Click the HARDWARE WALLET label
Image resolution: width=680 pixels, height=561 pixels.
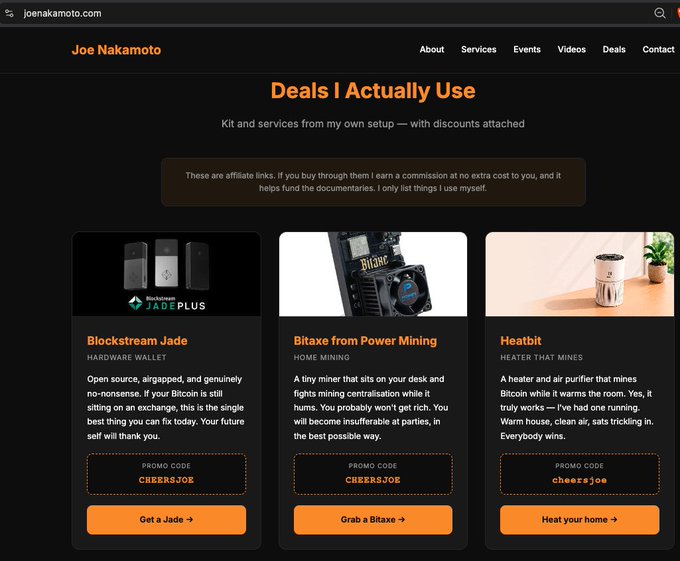(x=127, y=357)
